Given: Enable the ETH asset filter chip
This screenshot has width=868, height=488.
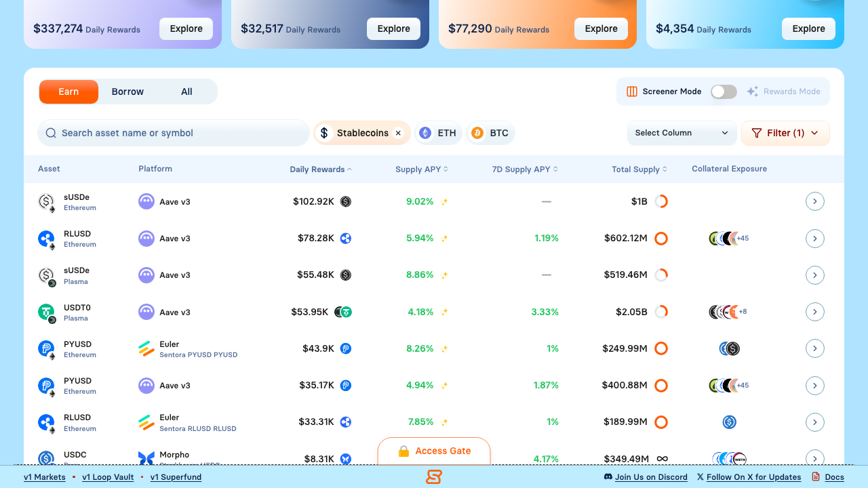Looking at the screenshot, I should (438, 133).
